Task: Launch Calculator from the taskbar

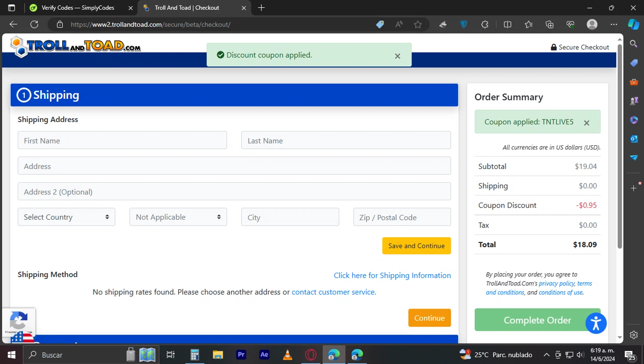Action: pos(194,355)
